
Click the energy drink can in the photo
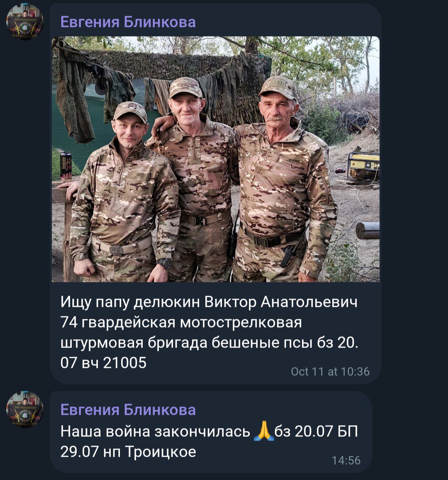tap(66, 166)
